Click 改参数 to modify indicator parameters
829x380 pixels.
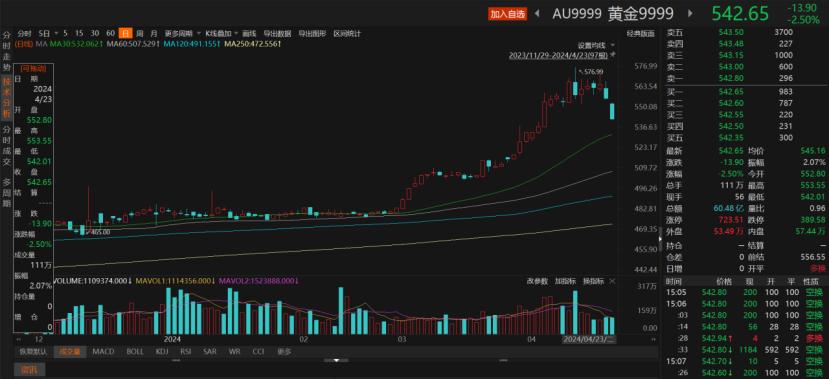[x=537, y=281]
